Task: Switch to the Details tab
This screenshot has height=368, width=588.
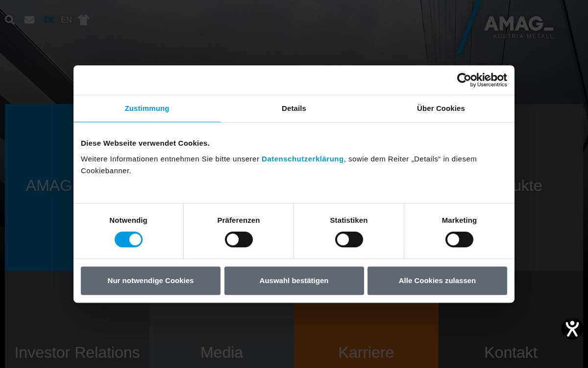Action: 294,108
